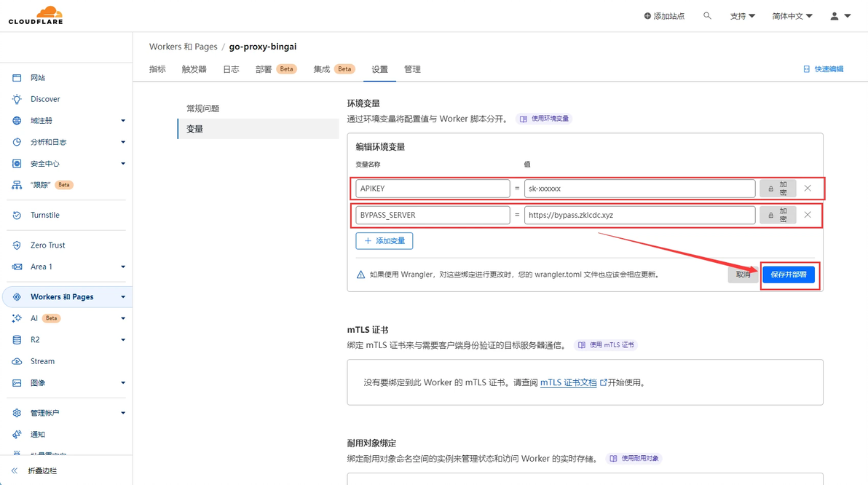Click 添加站点 in top bar
This screenshot has width=868, height=485.
664,16
